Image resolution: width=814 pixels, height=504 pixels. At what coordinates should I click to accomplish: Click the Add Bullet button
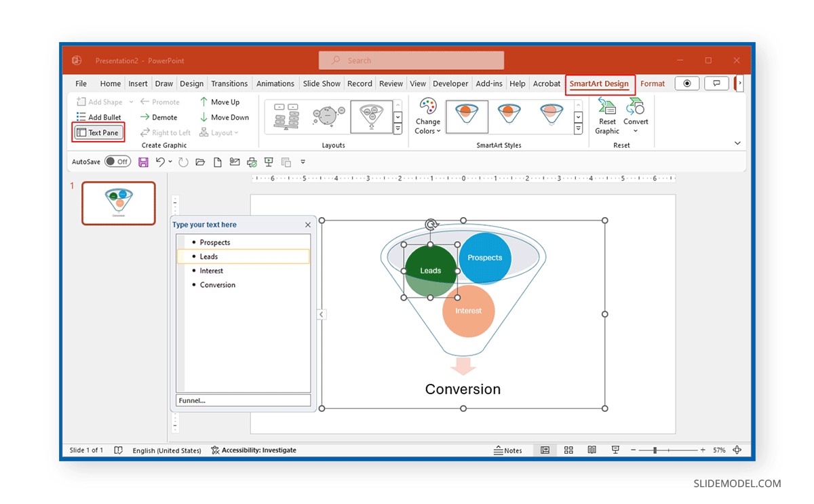tap(99, 117)
